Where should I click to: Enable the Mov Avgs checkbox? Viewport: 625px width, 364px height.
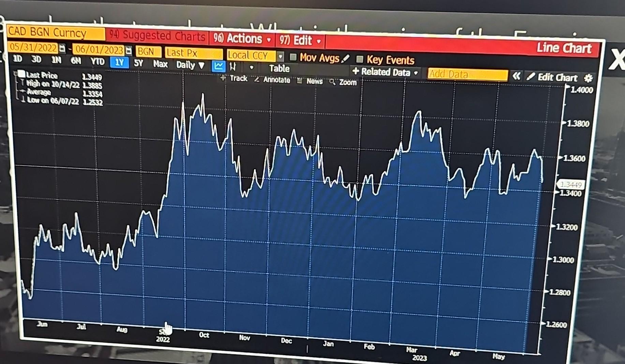(x=293, y=57)
